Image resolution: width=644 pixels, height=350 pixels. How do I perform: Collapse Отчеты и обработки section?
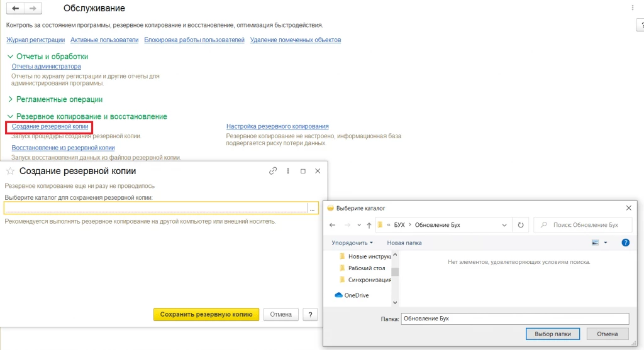coord(10,57)
